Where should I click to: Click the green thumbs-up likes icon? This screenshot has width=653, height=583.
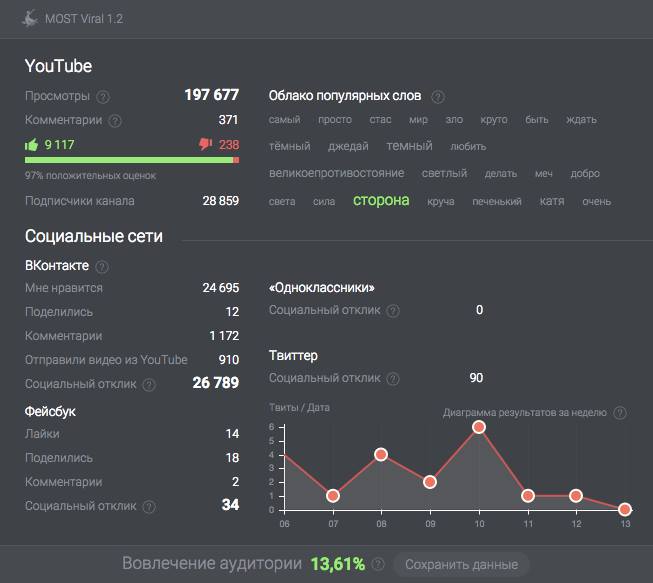tap(32, 145)
